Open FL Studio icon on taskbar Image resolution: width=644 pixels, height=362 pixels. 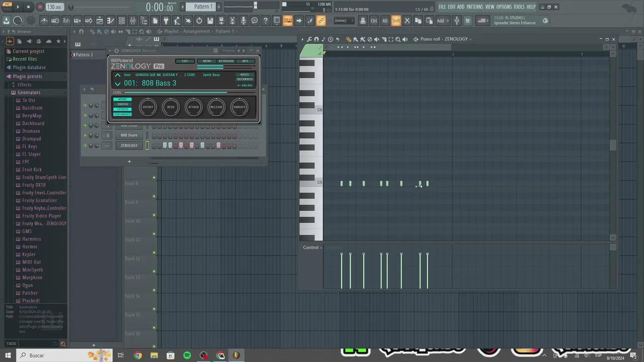(x=236, y=355)
